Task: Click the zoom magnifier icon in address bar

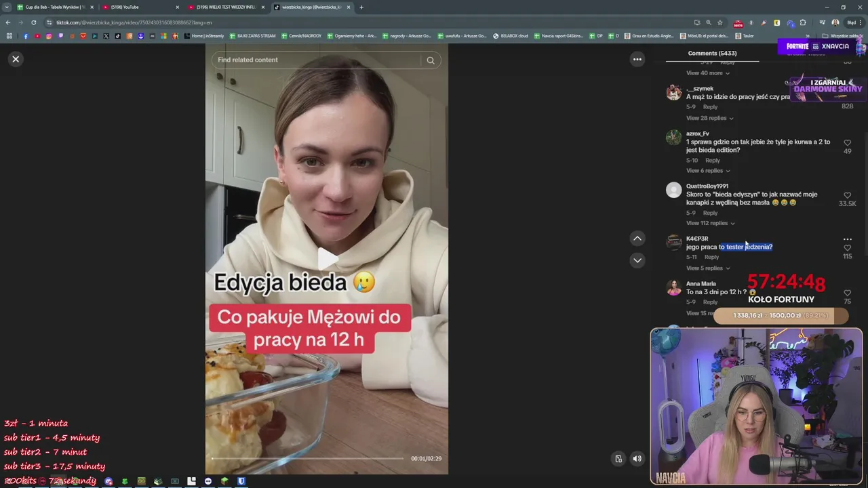Action: (x=708, y=22)
